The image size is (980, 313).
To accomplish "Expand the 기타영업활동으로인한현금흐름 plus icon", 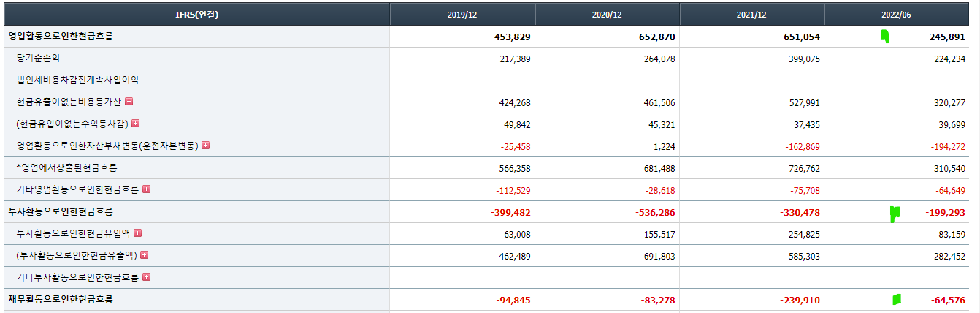I will click(146, 189).
